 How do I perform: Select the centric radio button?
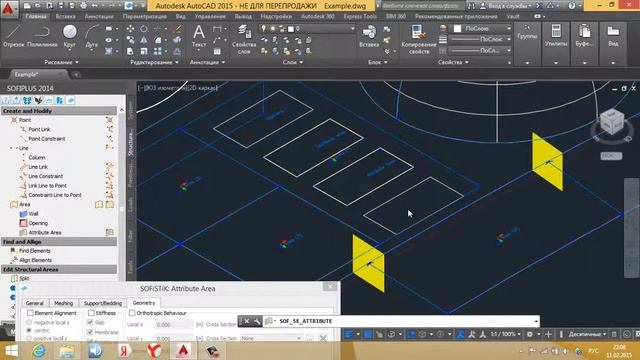click(x=29, y=331)
